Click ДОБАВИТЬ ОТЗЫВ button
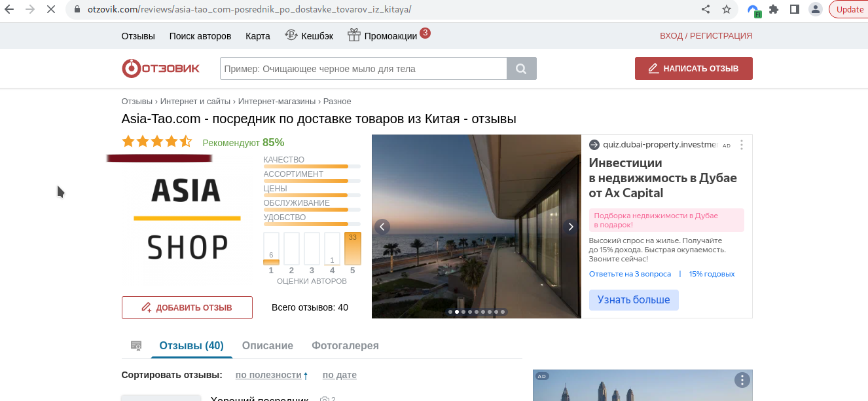Image resolution: width=868 pixels, height=401 pixels. click(187, 307)
